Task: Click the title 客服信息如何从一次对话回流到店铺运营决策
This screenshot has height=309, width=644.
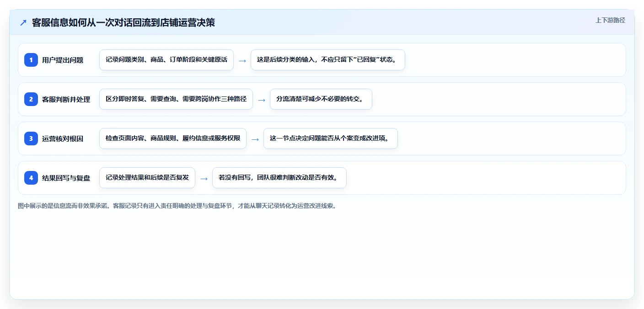Action: point(123,23)
